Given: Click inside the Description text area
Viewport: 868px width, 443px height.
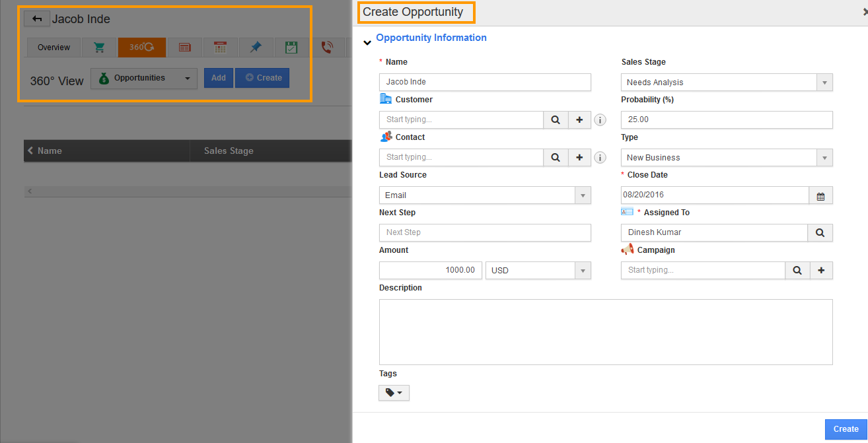Looking at the screenshot, I should tap(605, 331).
